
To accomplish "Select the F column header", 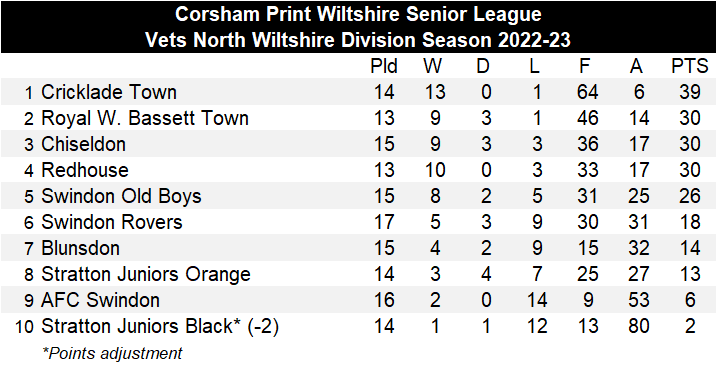I will click(x=584, y=67).
